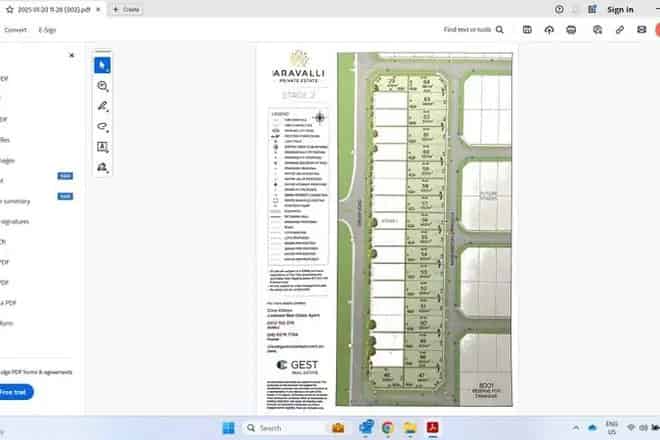Click the OneDrive cloud tray icon
Screen dimensions: 660x440
click(592, 428)
